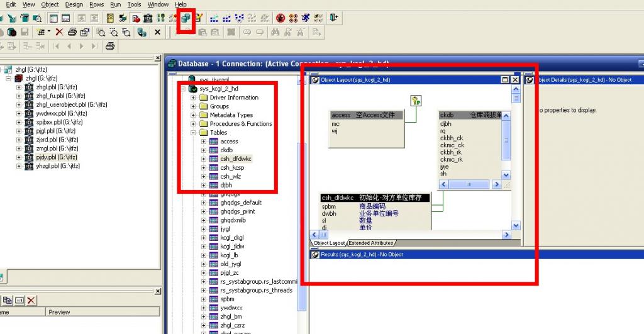
Task: Open the Tools menu
Action: (134, 4)
